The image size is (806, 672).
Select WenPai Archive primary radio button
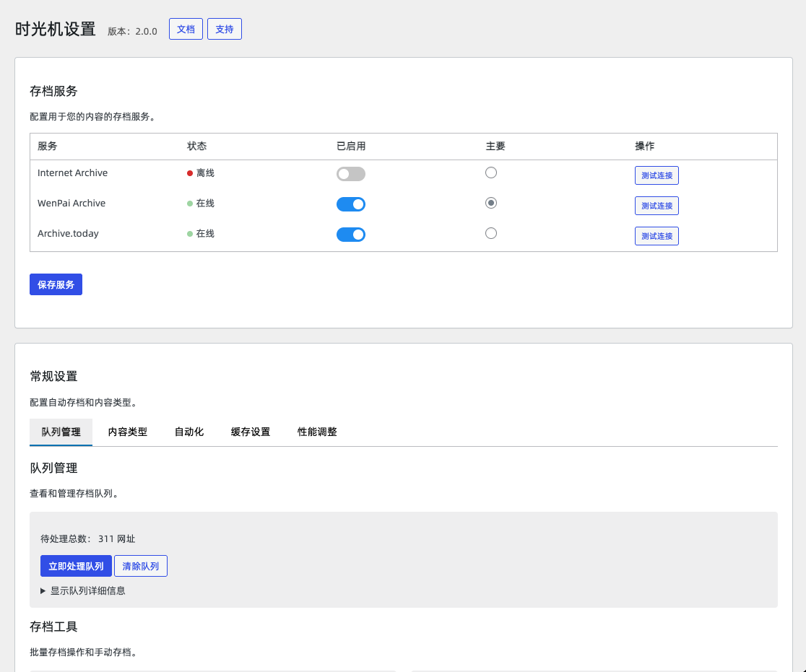(491, 203)
